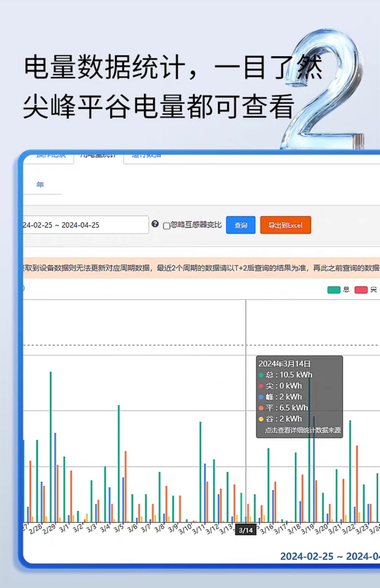Click the 尖 : 0 kWh tooltip row

pyautogui.click(x=280, y=386)
